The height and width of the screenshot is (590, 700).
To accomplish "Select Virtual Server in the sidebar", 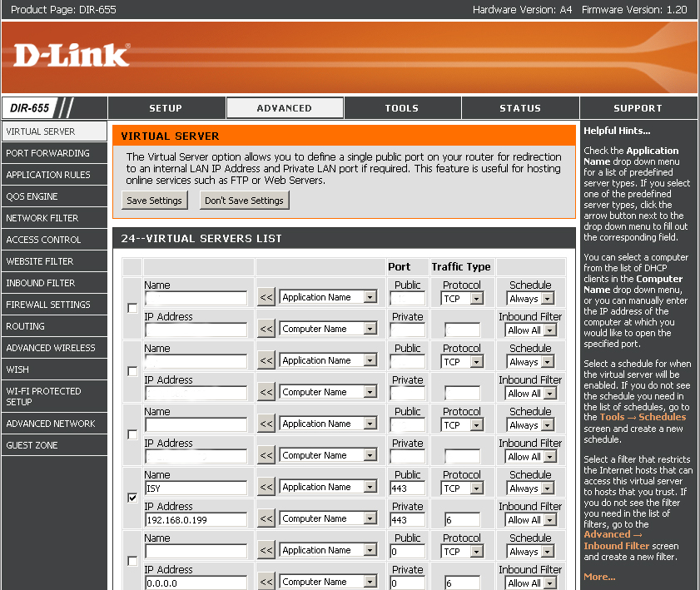I will tap(54, 131).
